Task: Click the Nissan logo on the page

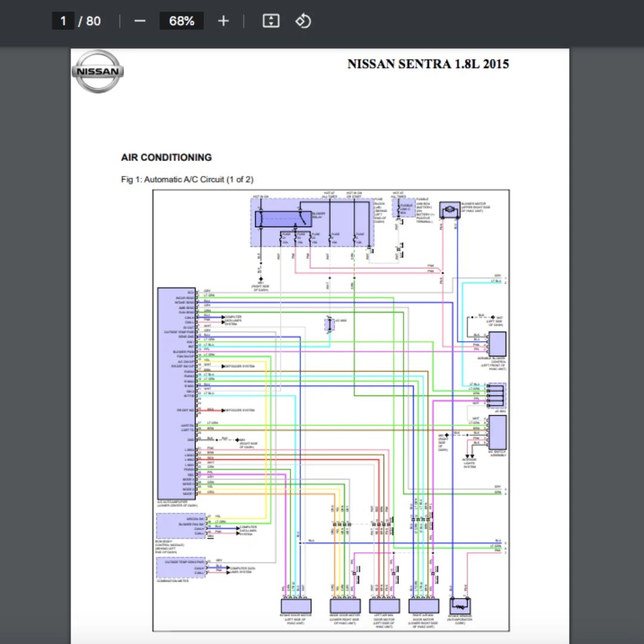Action: [98, 72]
